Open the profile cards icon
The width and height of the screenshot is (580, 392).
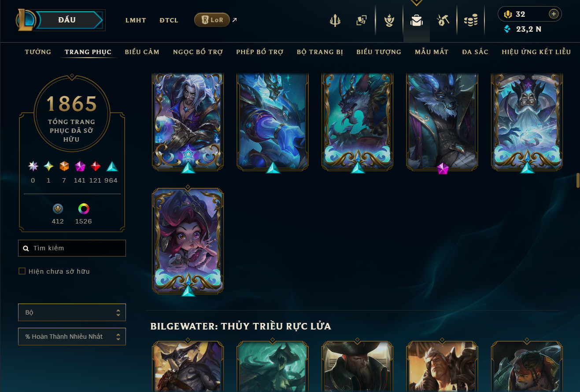point(362,20)
